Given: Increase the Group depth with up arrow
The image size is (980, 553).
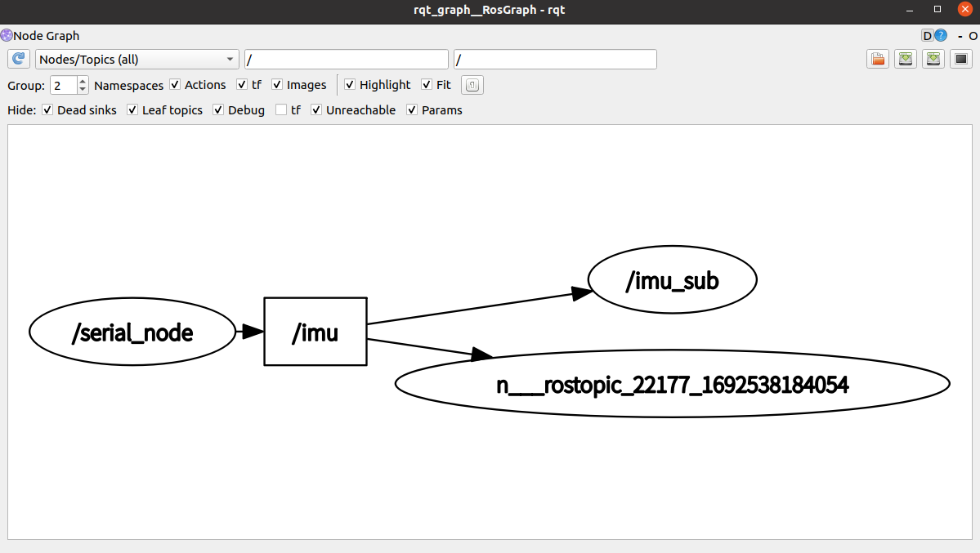Looking at the screenshot, I should tap(83, 81).
